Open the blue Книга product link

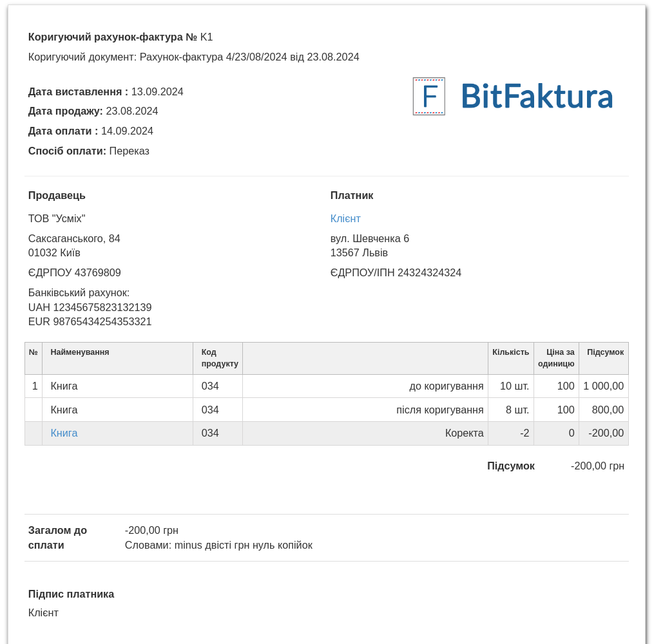coord(64,433)
